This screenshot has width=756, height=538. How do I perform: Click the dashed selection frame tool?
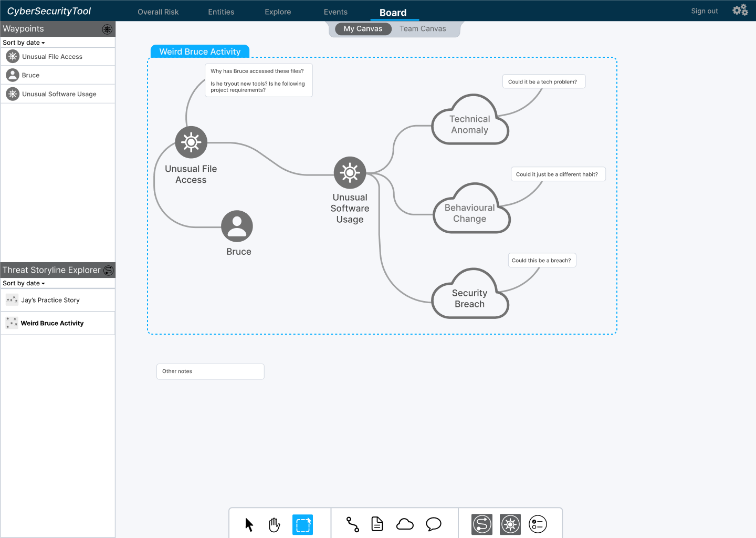pos(303,524)
